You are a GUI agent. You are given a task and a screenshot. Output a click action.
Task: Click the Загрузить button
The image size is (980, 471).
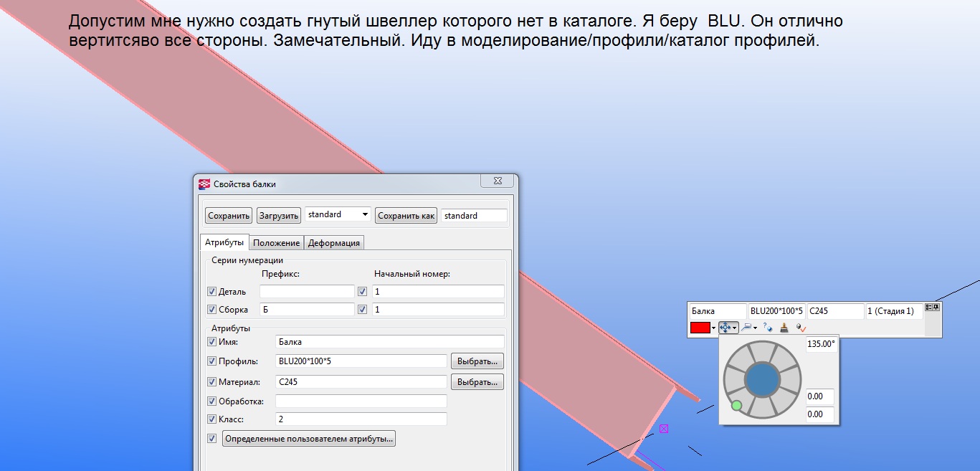pyautogui.click(x=279, y=215)
